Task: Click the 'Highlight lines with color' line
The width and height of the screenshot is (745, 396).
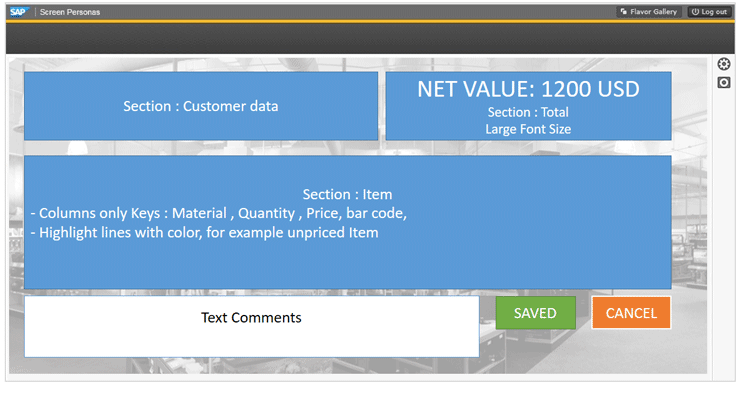Action: click(204, 233)
